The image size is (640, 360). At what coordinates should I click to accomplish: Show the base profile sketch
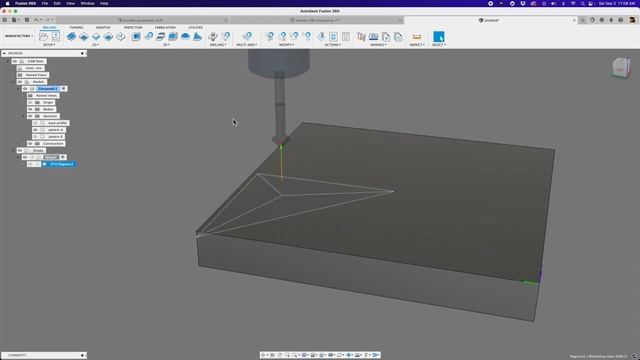coord(35,123)
